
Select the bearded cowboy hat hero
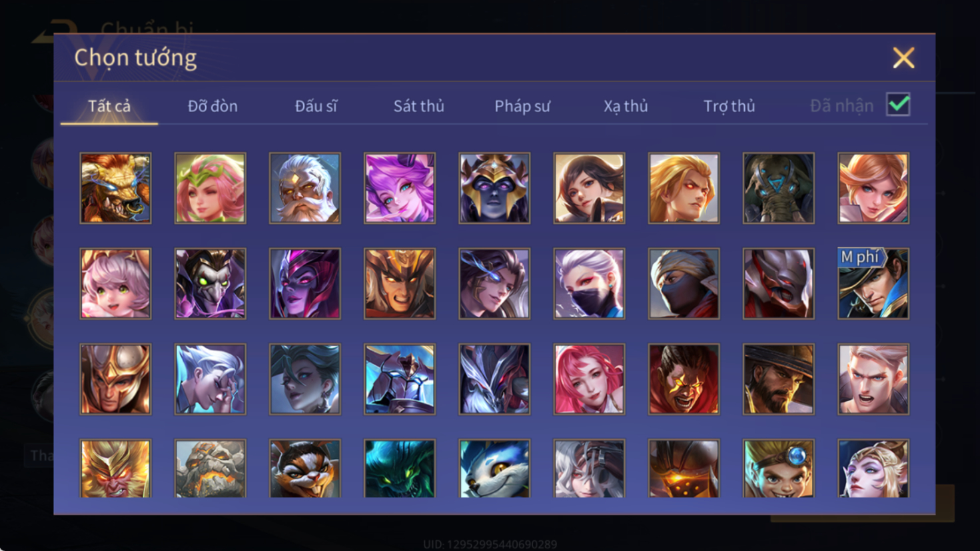[778, 379]
